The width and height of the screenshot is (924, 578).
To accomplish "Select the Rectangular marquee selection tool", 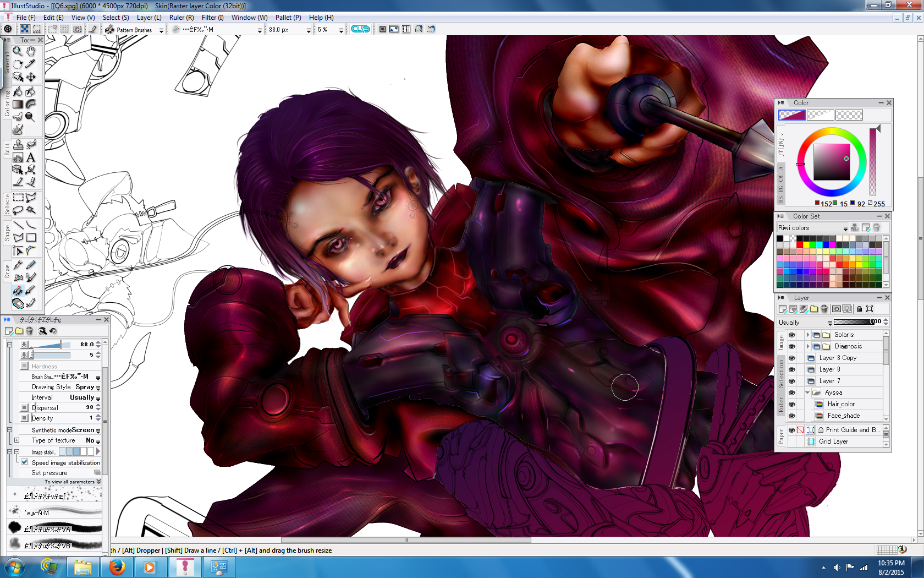I will 18,197.
